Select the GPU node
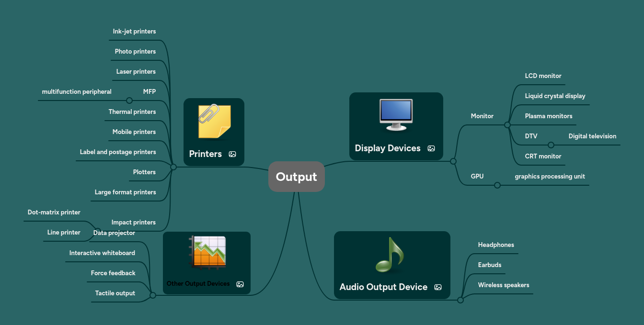Viewport: 644px width, 325px height. [477, 177]
